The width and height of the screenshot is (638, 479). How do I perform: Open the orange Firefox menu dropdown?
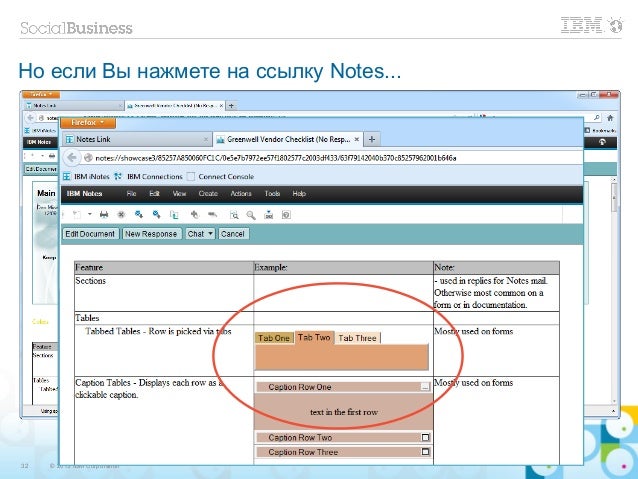92,122
